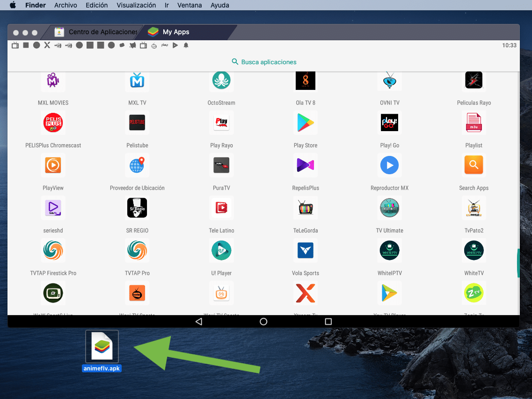Open Tele Latino
Viewport: 532px width, 399px height.
pyautogui.click(x=221, y=207)
